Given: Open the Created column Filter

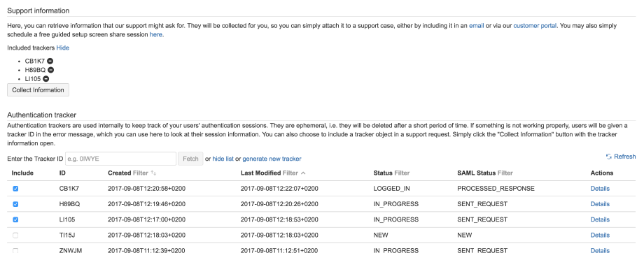Looking at the screenshot, I should 141,173.
